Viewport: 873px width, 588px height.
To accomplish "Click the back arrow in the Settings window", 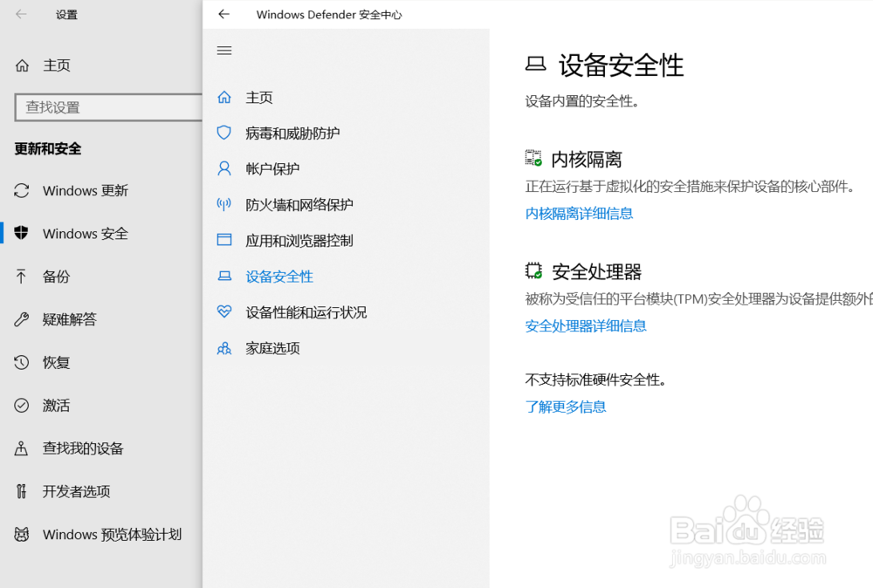I will point(21,15).
